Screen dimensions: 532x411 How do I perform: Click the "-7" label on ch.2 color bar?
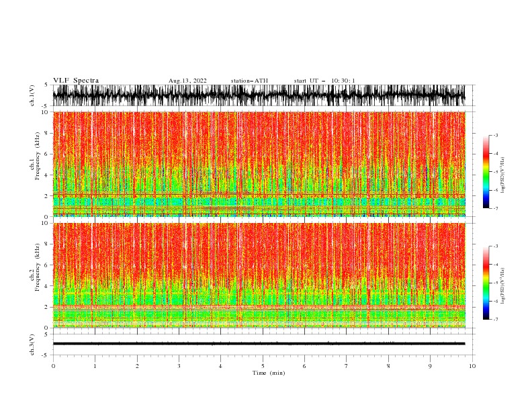495,320
